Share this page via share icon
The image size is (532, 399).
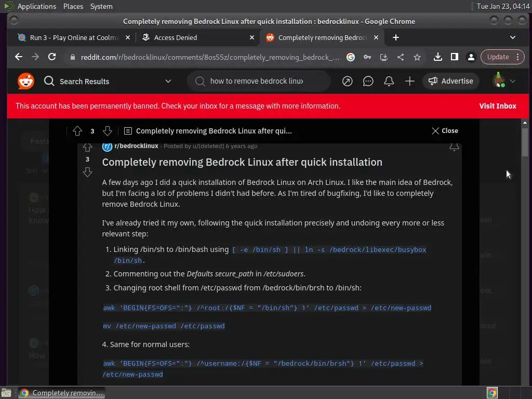coord(401,57)
